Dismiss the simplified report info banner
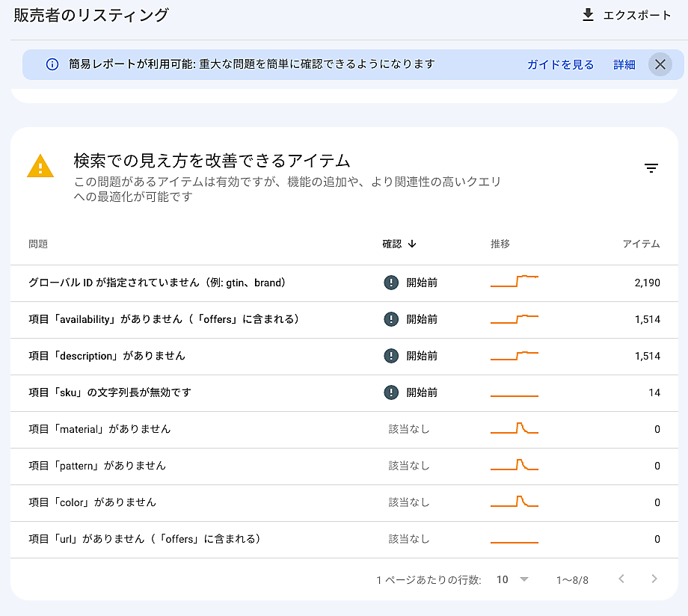688x616 pixels. (660, 64)
